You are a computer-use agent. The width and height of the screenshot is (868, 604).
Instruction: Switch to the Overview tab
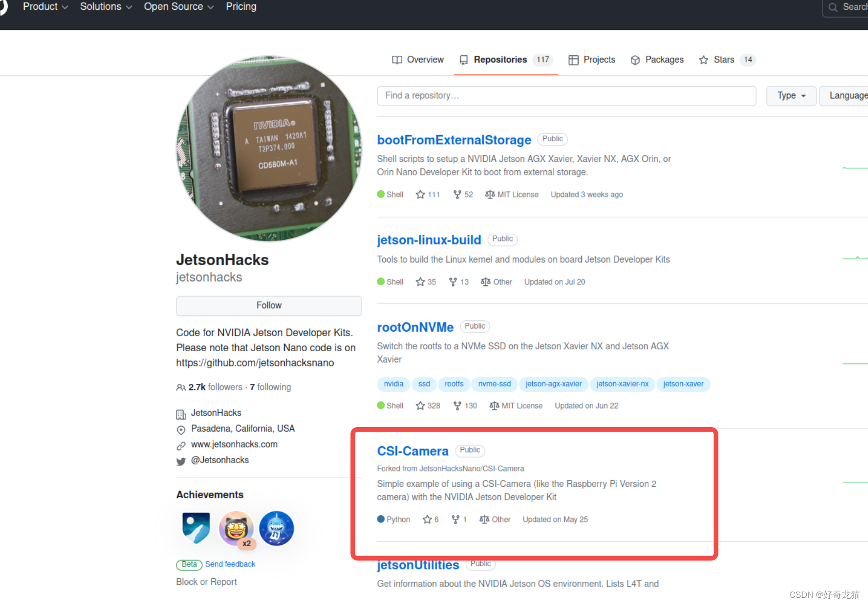click(x=418, y=60)
